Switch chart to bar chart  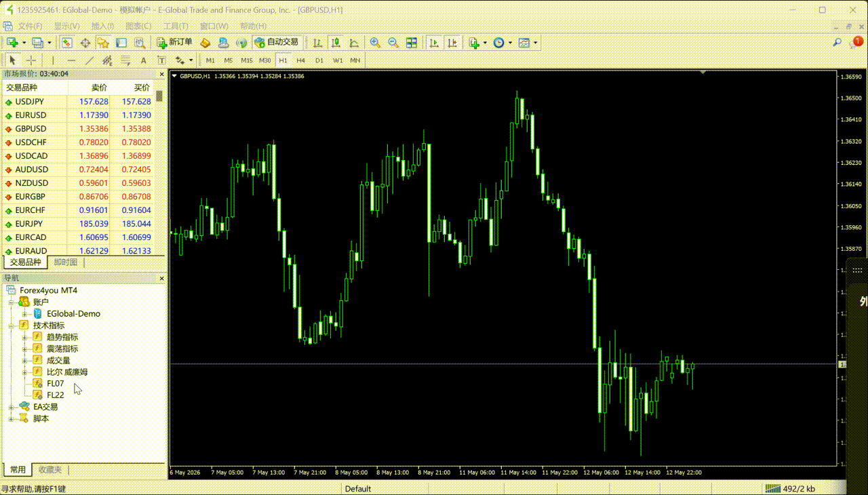click(x=317, y=42)
